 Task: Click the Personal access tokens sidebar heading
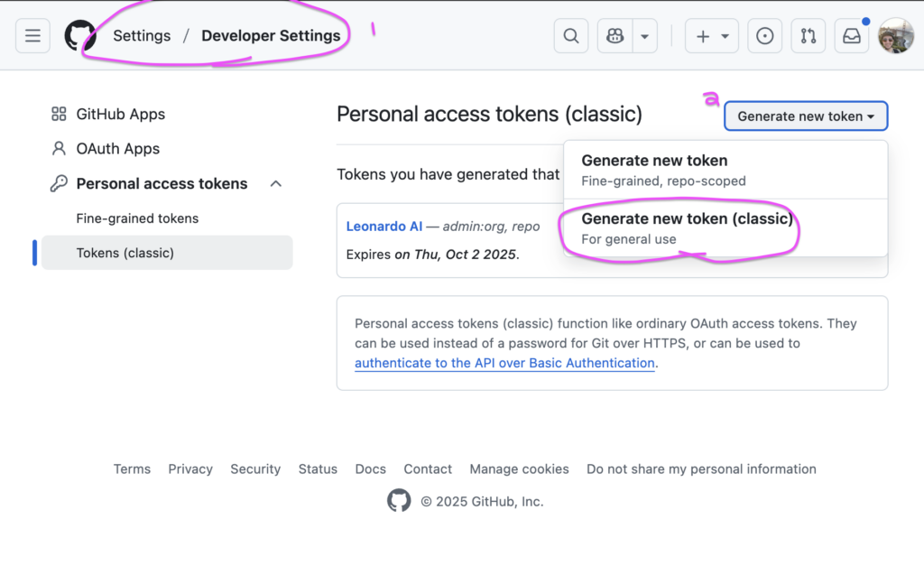[x=162, y=184]
